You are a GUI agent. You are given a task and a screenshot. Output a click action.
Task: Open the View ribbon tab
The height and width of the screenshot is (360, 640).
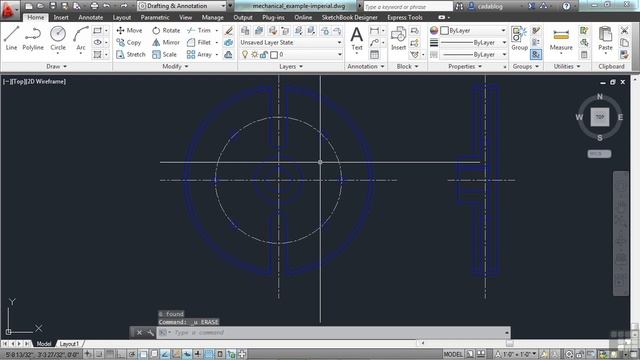click(185, 18)
